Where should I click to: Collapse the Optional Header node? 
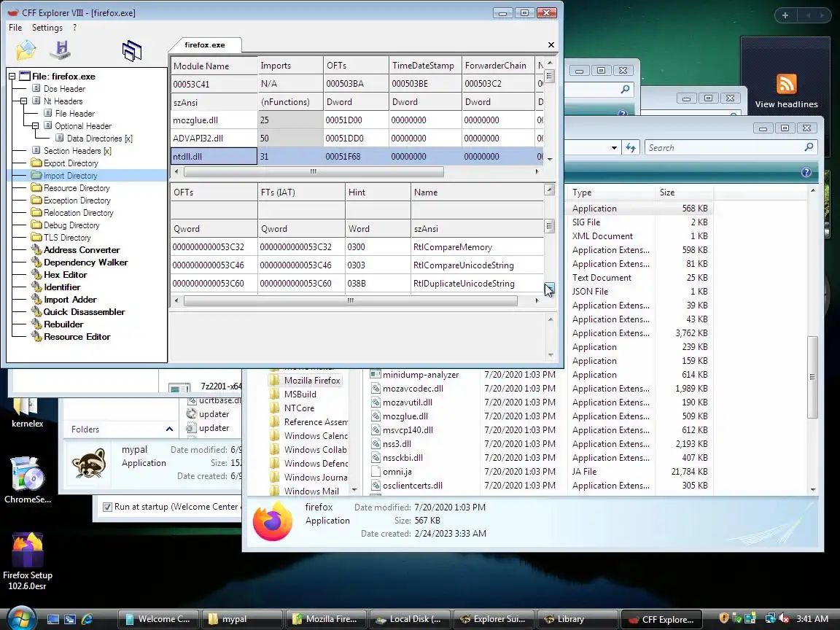pyautogui.click(x=35, y=126)
